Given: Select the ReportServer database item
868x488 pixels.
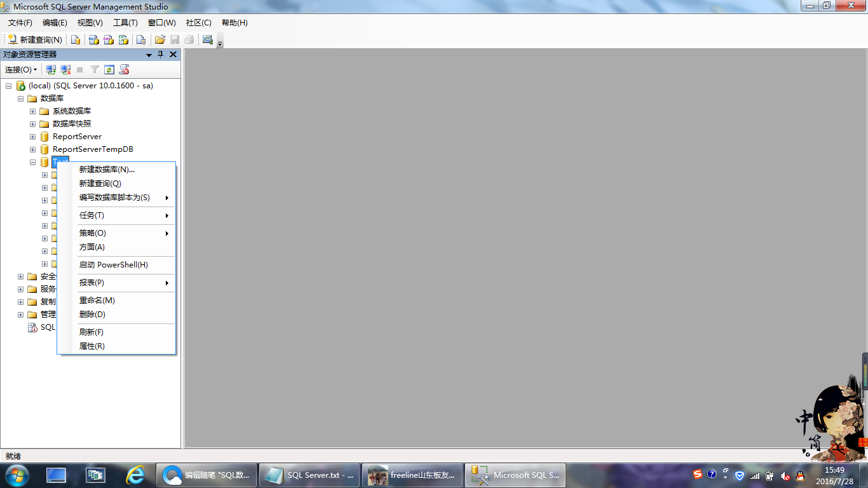Looking at the screenshot, I should pos(77,137).
